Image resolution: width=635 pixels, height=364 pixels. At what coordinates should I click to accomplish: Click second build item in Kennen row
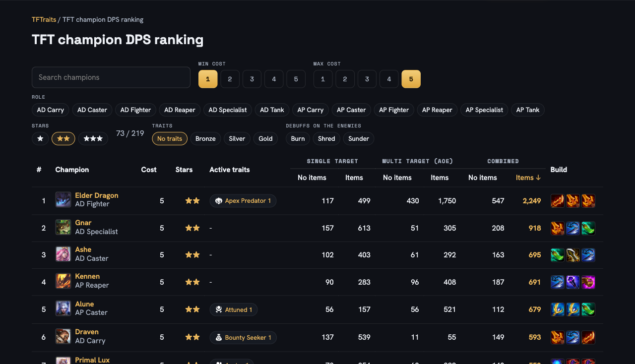pyautogui.click(x=573, y=282)
